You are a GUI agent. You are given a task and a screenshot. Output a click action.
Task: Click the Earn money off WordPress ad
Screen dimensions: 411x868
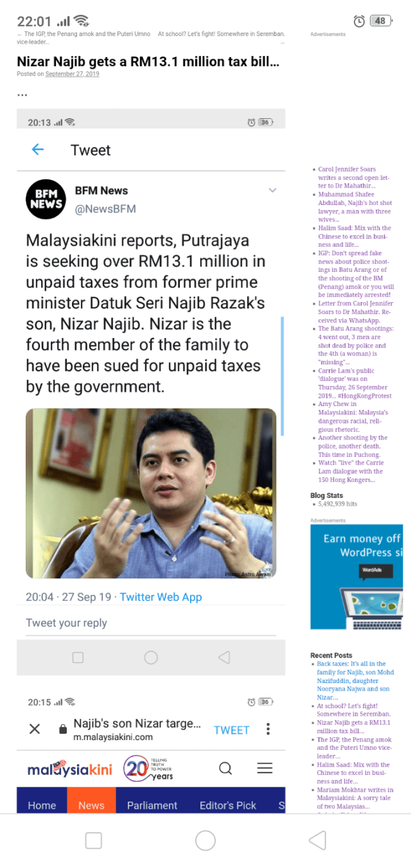(358, 577)
